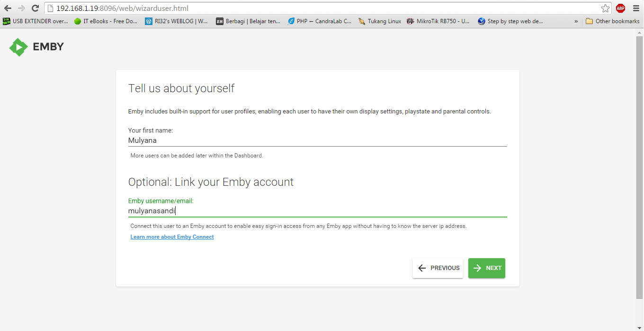Open Step by step web bookmark
This screenshot has width=644, height=331.
click(510, 21)
